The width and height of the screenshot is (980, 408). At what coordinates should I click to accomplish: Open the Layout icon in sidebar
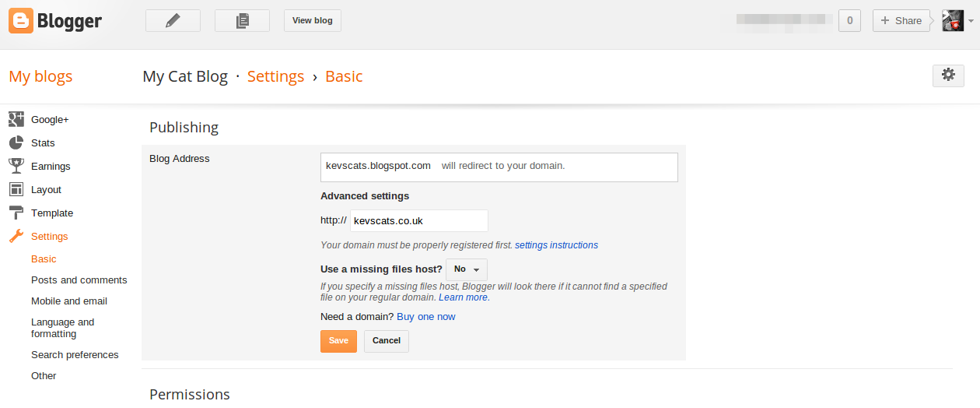click(x=16, y=189)
